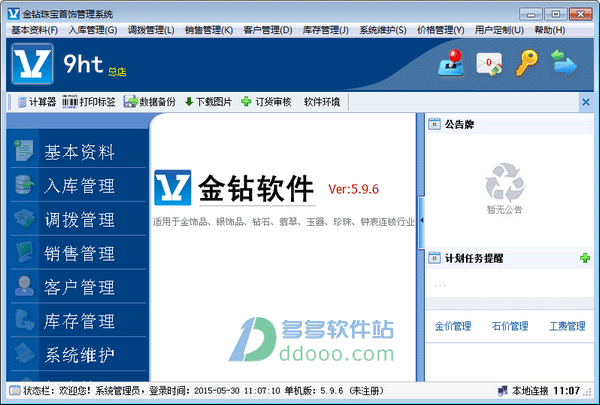Open the 用户定制(U) menu
The image size is (600, 405).
coord(499,30)
